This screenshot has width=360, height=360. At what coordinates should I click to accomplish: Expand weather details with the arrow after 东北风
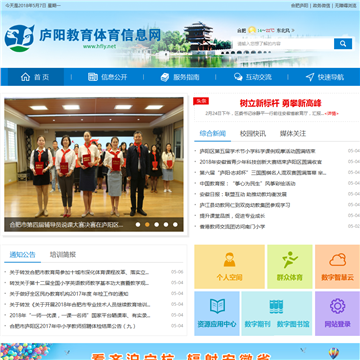click(x=293, y=30)
